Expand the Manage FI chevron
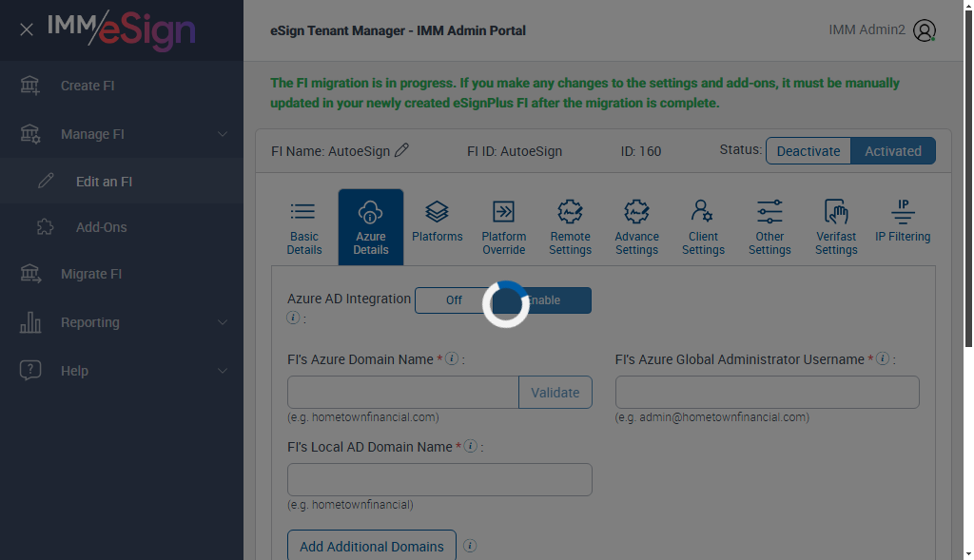The image size is (974, 560). pyautogui.click(x=223, y=133)
